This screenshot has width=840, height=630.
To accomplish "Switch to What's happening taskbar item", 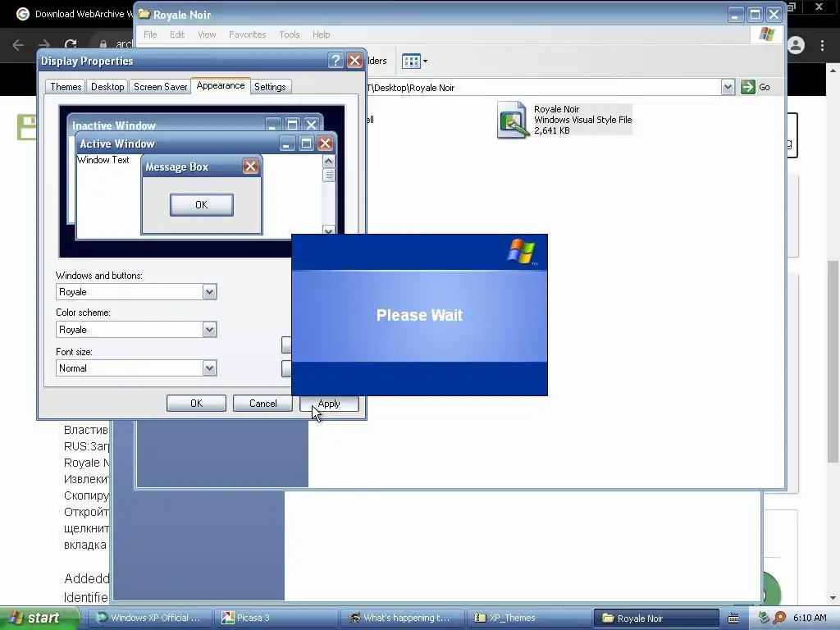I will click(403, 618).
